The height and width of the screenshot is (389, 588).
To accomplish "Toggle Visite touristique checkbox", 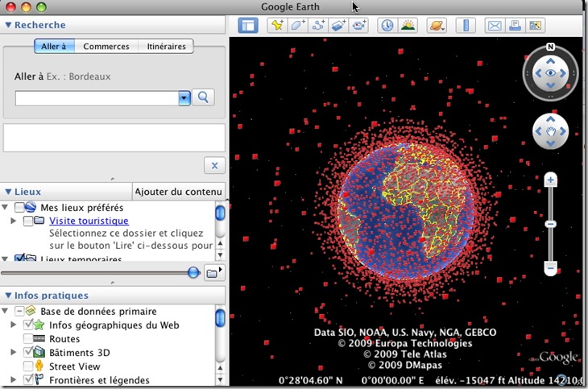I will pos(28,221).
